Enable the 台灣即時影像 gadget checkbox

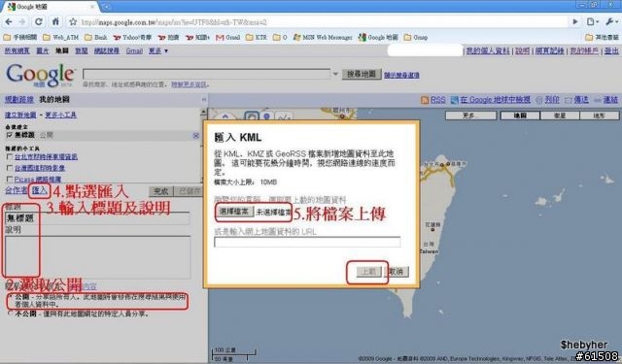10,168
